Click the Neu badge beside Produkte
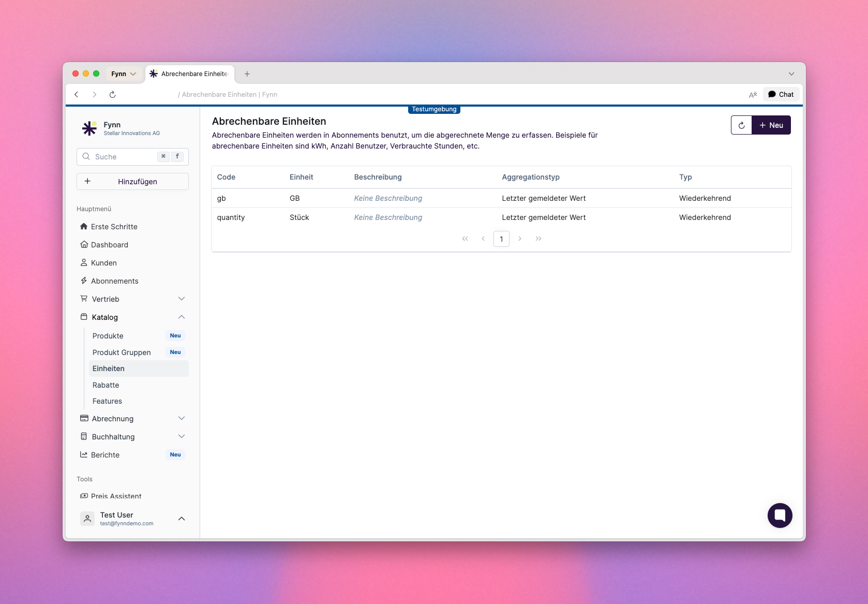Viewport: 868px width, 604px height. click(x=175, y=335)
